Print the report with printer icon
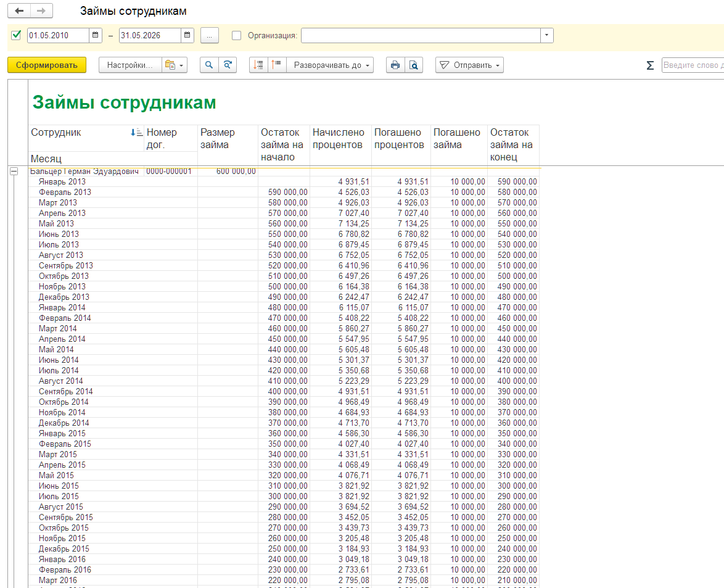Viewport: 724px width, 588px height. (x=395, y=65)
